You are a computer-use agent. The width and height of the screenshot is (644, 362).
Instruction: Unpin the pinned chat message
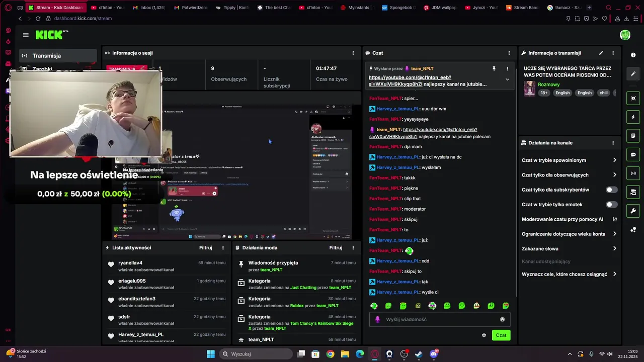pos(494,68)
